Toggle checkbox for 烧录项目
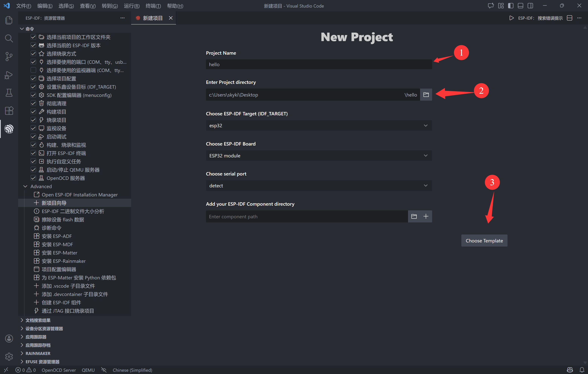The height and width of the screenshot is (374, 588). pyautogui.click(x=33, y=120)
